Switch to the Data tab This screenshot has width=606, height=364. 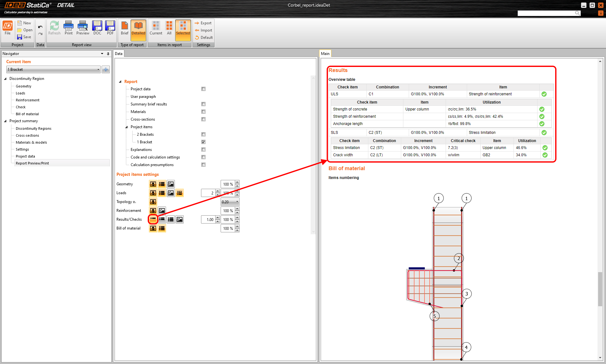[119, 54]
